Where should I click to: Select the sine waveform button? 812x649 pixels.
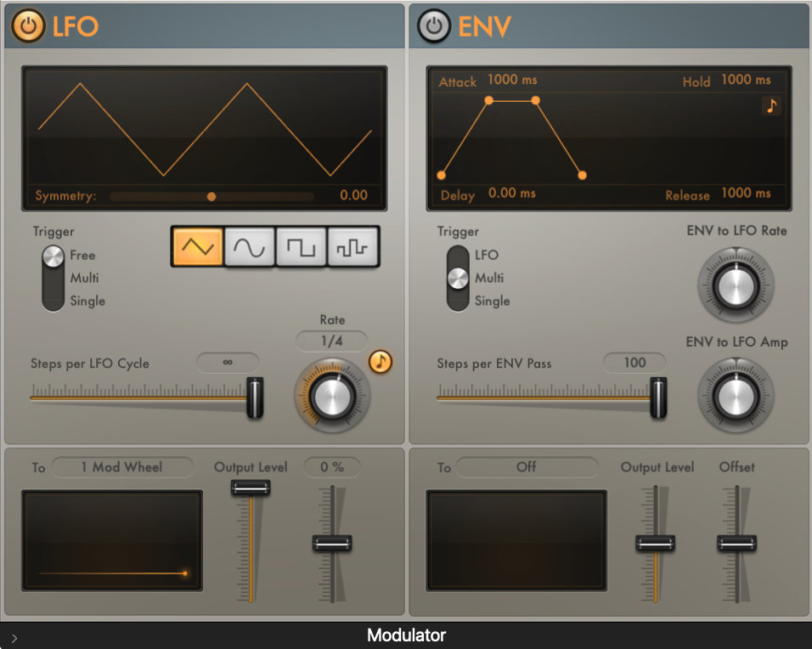click(x=249, y=247)
